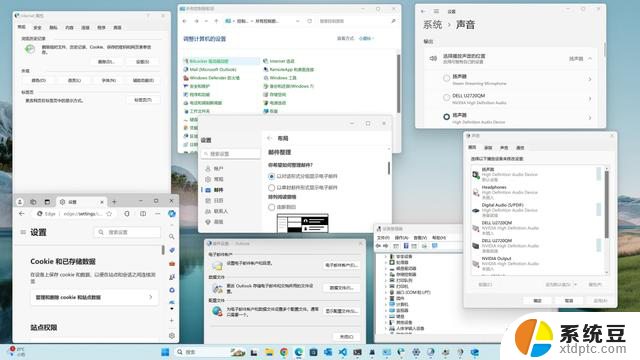Open Security tab in Internet Properties
640x360 pixels.
point(38,27)
